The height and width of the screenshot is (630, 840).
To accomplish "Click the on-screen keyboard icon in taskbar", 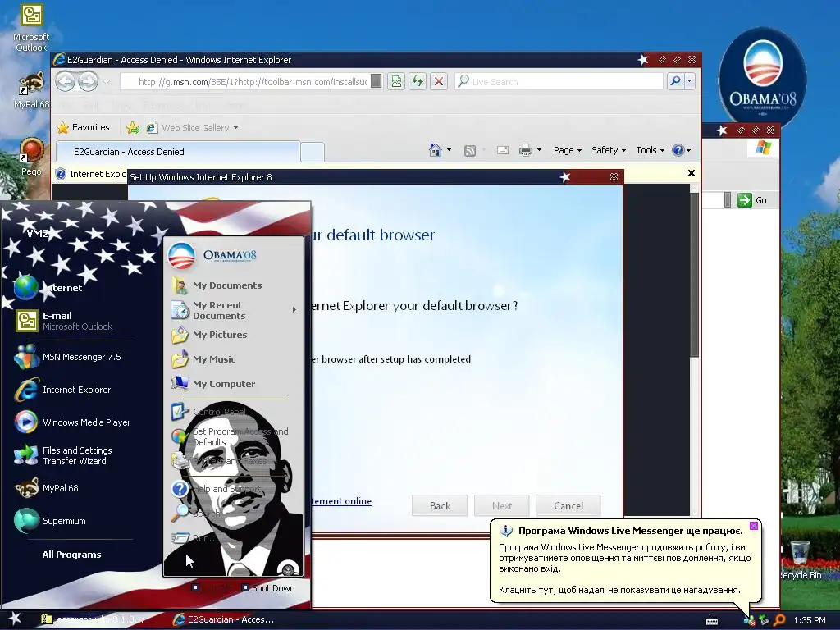I will (x=712, y=620).
